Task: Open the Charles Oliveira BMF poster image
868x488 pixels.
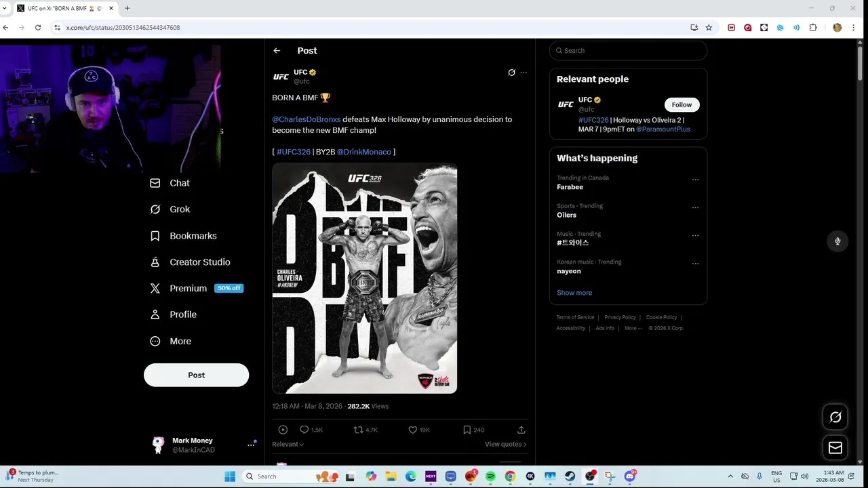Action: click(365, 278)
